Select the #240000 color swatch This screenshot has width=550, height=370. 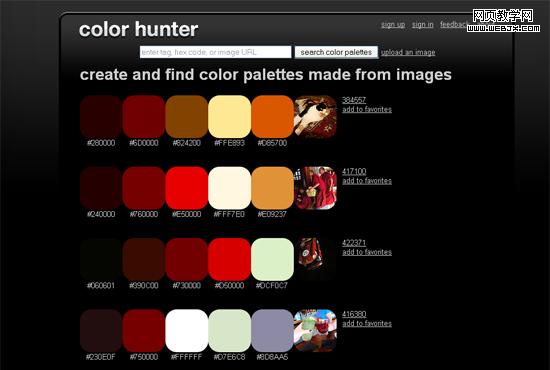(x=101, y=188)
